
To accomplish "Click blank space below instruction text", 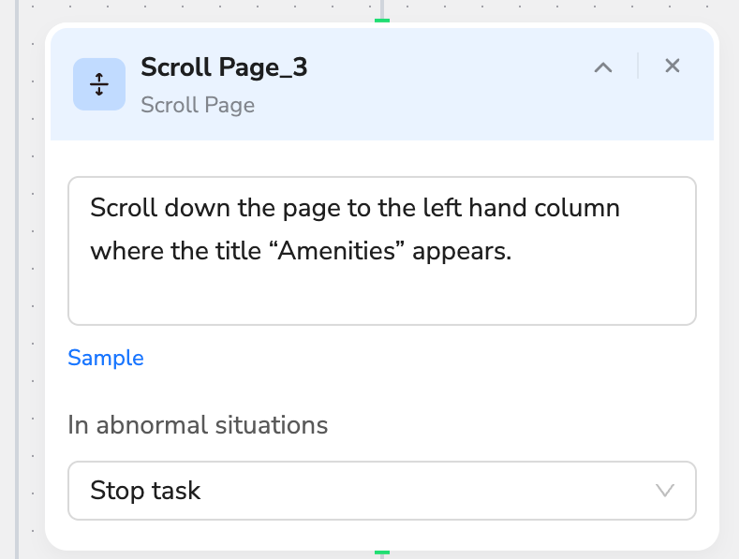I will [x=382, y=297].
